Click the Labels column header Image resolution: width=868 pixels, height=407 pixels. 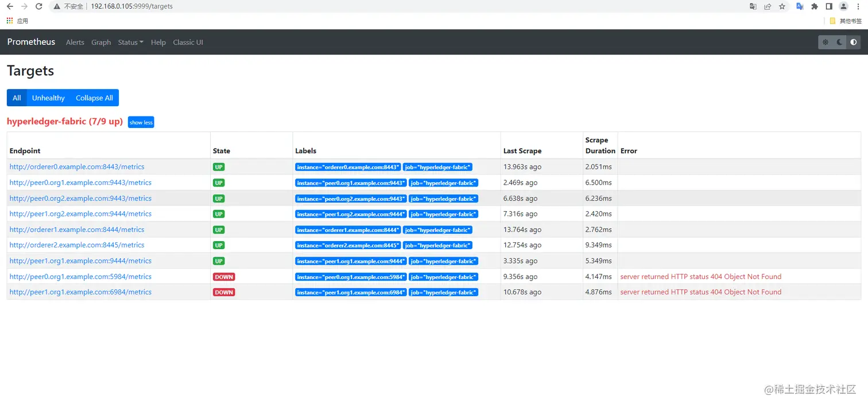tap(305, 151)
